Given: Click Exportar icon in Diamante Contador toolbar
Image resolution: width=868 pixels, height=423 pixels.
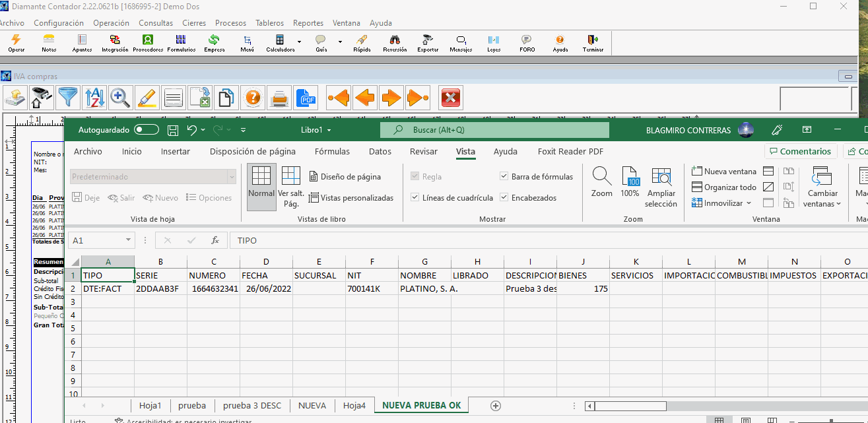Looking at the screenshot, I should [x=428, y=44].
